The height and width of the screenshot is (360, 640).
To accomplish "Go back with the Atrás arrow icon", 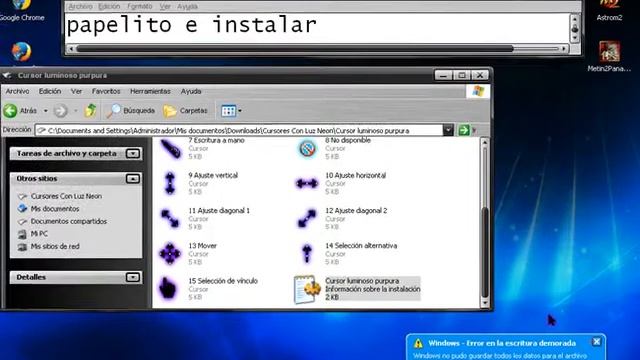I will (x=10, y=111).
